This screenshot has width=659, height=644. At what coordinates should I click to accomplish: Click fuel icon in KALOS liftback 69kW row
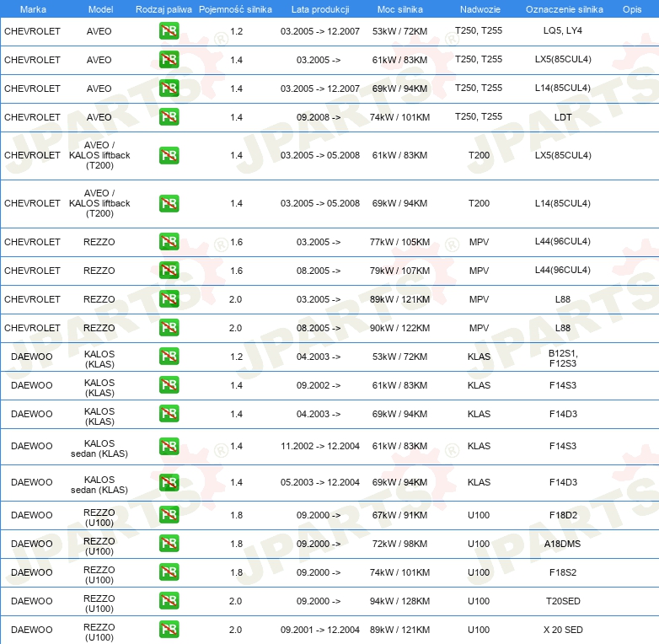point(169,203)
